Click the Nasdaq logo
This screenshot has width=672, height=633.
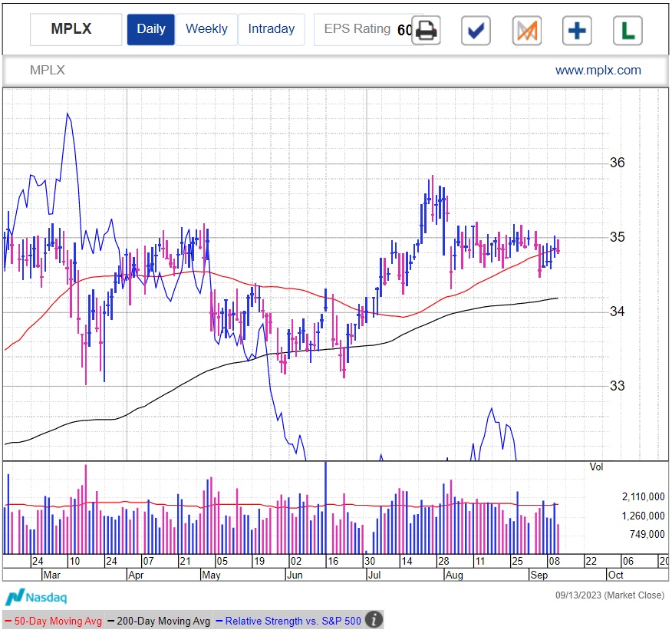click(x=36, y=597)
